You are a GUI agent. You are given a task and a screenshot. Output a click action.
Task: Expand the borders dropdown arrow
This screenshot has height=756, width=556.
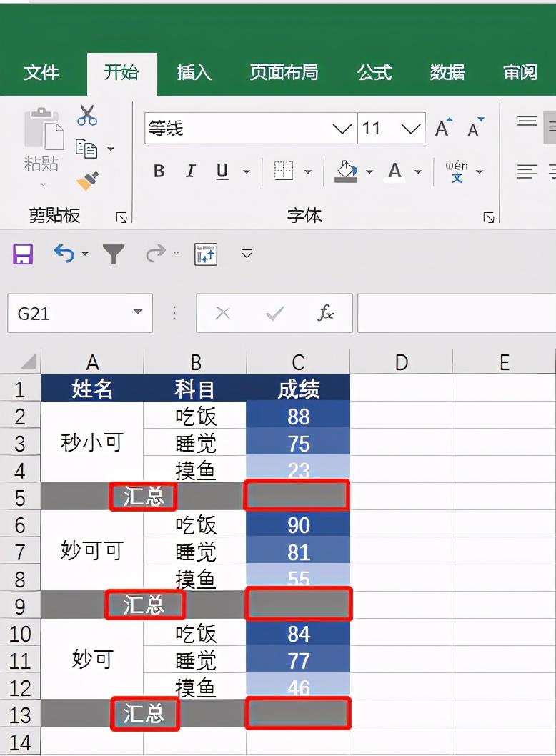308,171
